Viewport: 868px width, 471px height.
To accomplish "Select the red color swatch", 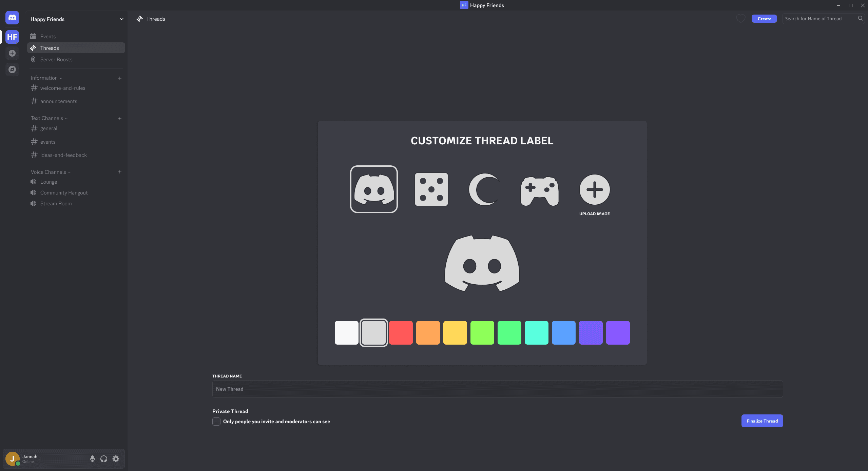I will pyautogui.click(x=401, y=333).
